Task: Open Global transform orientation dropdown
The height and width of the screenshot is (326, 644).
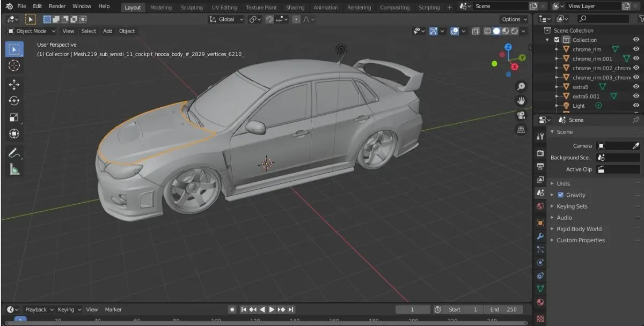Action: click(226, 19)
